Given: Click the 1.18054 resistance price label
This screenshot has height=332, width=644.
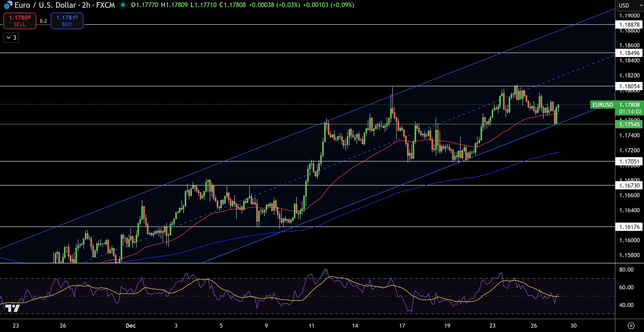Looking at the screenshot, I should click(x=629, y=86).
